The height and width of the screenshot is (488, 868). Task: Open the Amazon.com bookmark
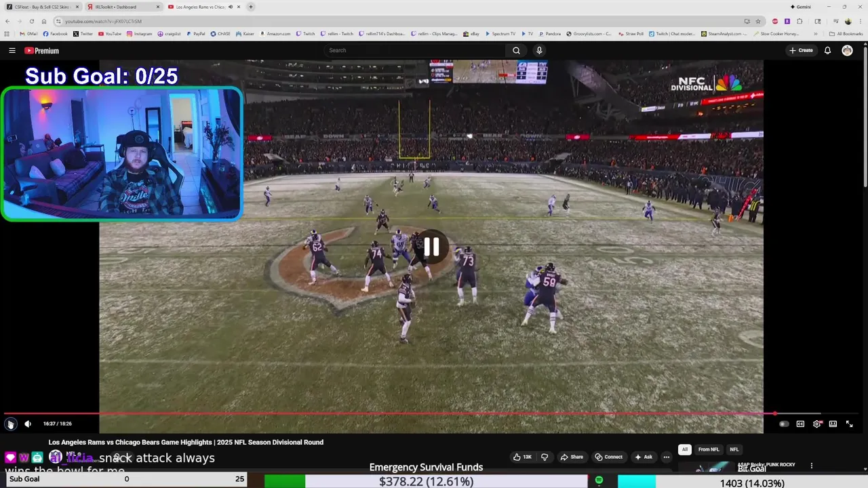275,33
